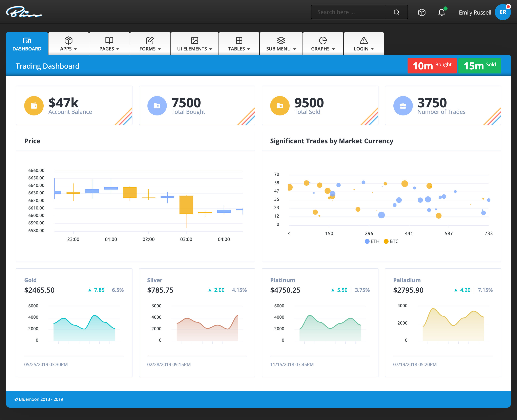Viewport: 517px width, 420px height.
Task: Switch to the TABLES tab
Action: point(239,49)
